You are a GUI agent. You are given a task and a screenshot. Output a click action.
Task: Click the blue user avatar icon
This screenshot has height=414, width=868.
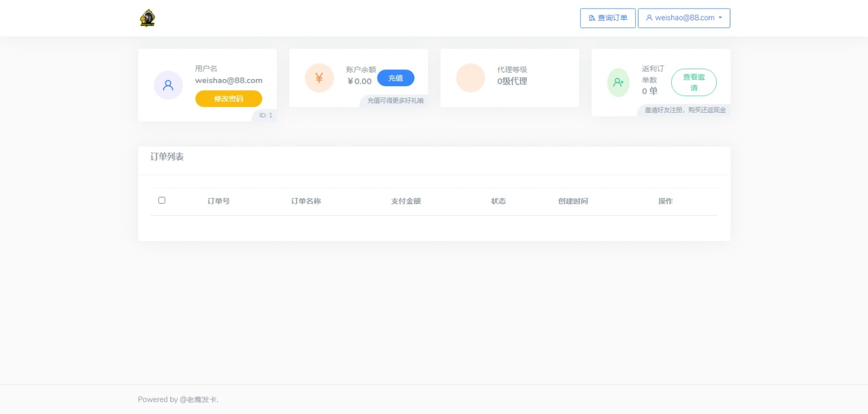pyautogui.click(x=168, y=85)
